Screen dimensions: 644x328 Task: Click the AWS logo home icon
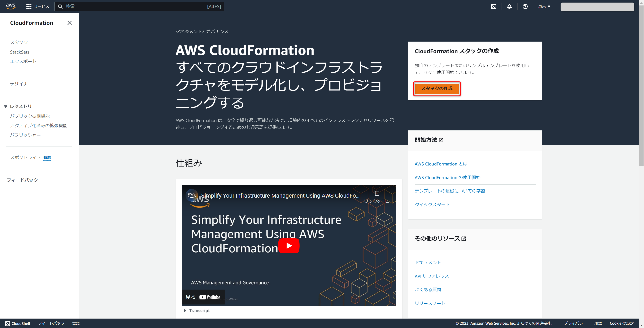10,6
